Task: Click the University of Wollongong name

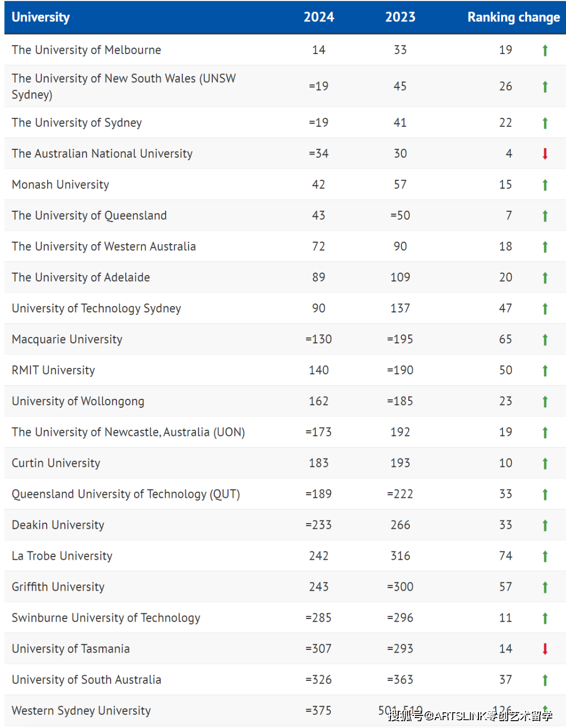Action: [x=78, y=401]
